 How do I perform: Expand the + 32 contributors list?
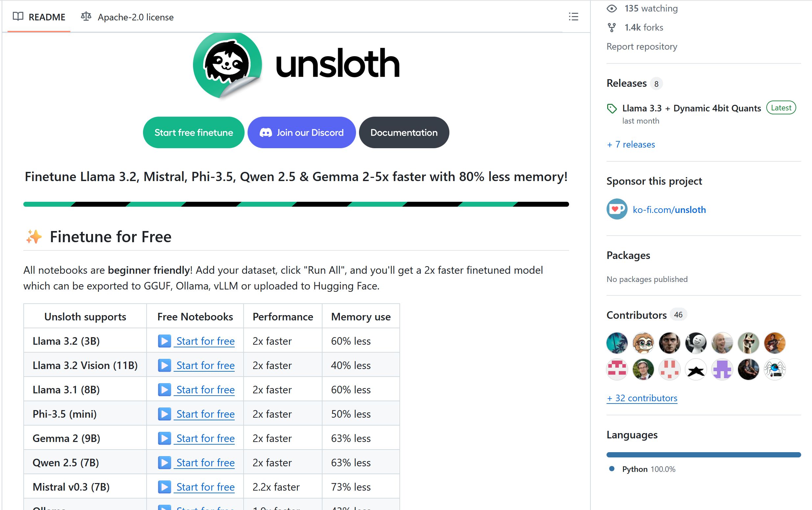(642, 398)
